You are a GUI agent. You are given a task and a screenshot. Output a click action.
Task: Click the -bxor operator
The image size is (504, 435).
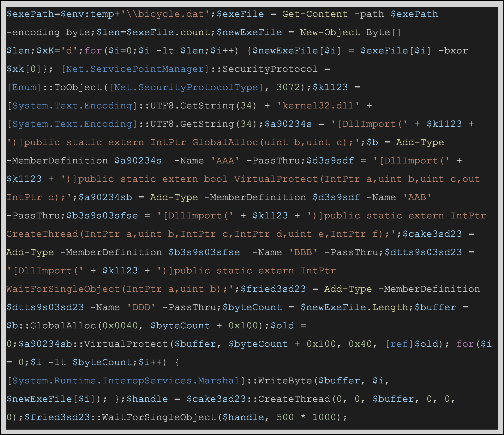[x=453, y=50]
